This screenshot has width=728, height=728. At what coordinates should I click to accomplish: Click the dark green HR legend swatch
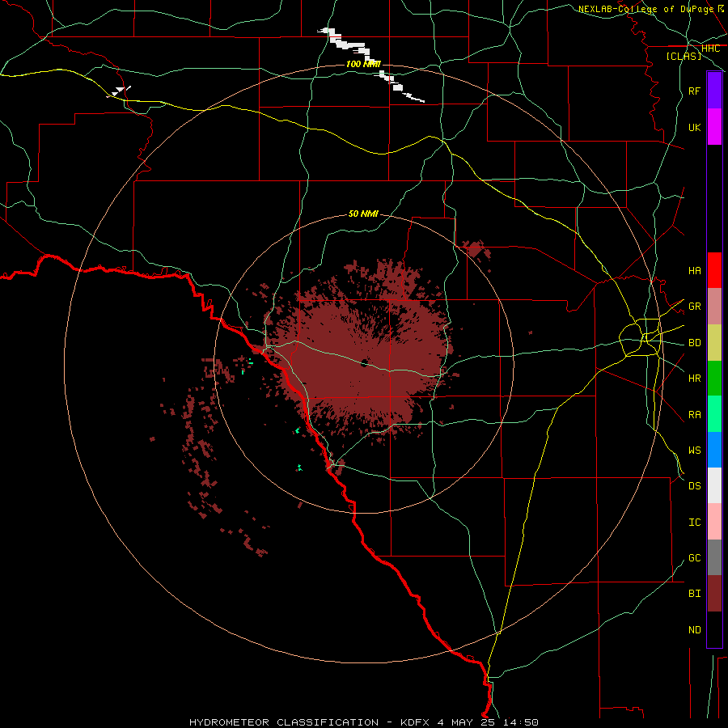(x=714, y=378)
